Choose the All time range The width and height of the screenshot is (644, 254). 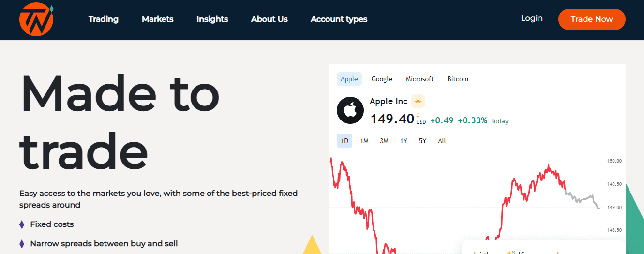(x=442, y=141)
